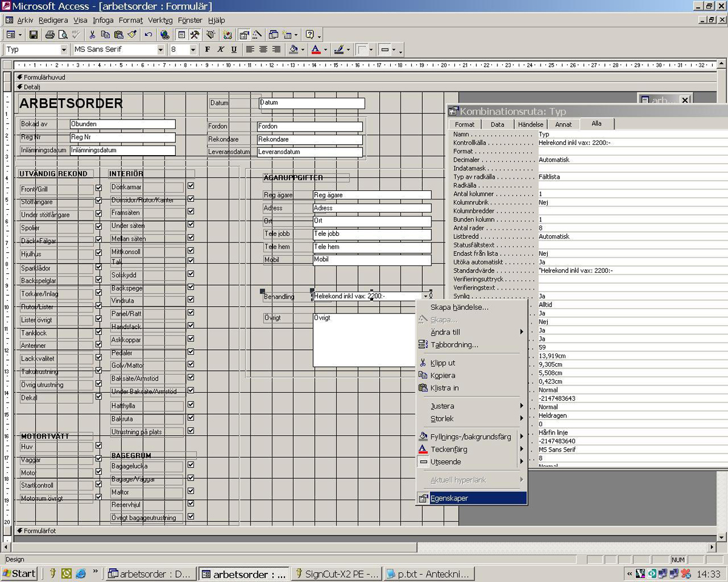The image size is (728, 582).
Task: Select Egenskaper in context menu
Action: [472, 498]
